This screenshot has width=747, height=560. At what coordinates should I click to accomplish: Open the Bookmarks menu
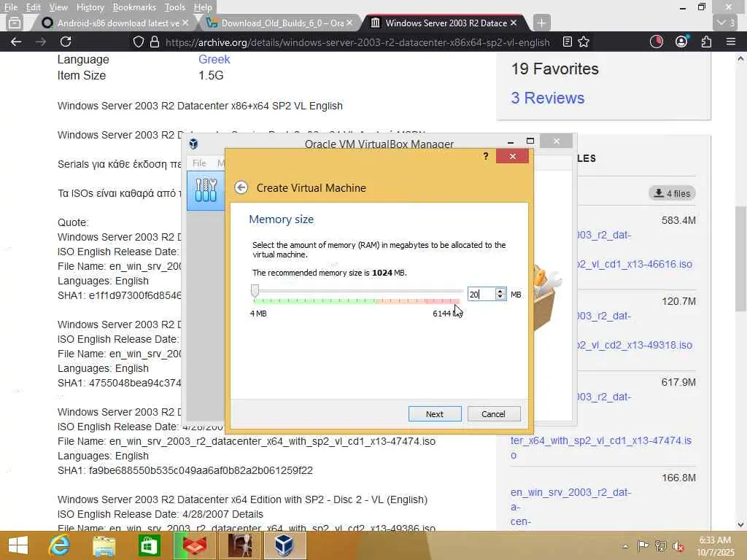134,7
